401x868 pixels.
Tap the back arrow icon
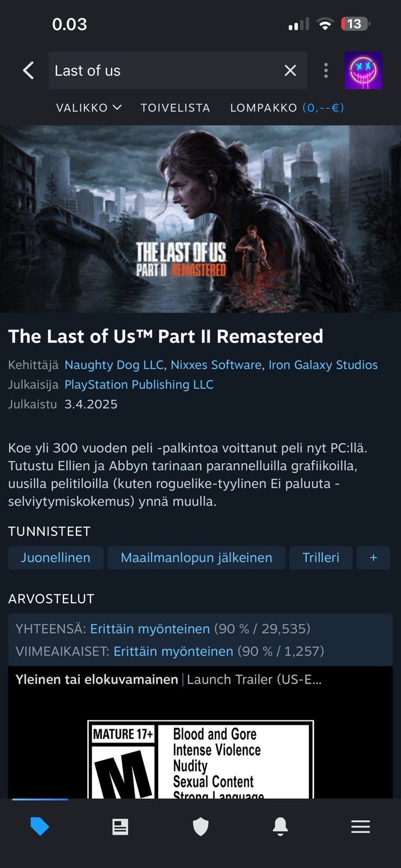[x=29, y=71]
